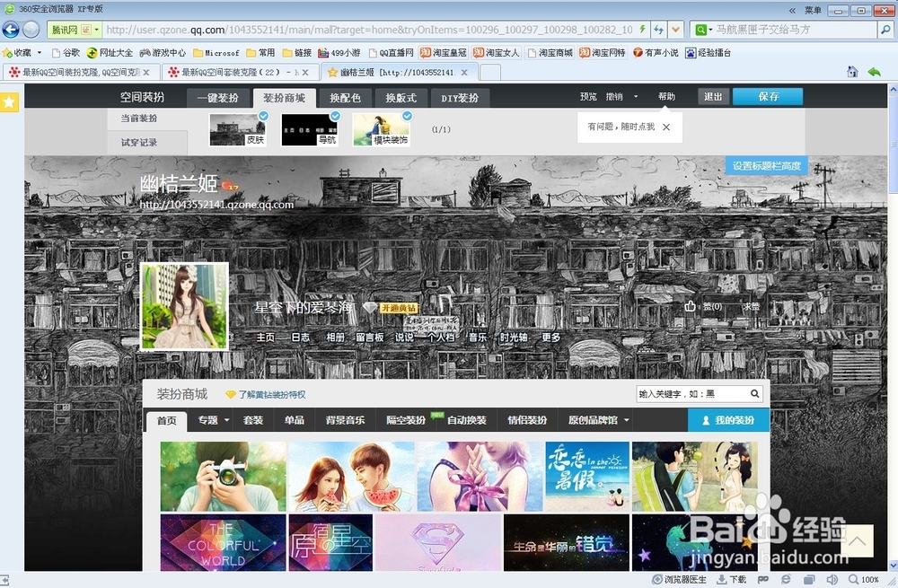Open the 淘宝皇冠 bookmark
The width and height of the screenshot is (898, 588).
[444, 53]
